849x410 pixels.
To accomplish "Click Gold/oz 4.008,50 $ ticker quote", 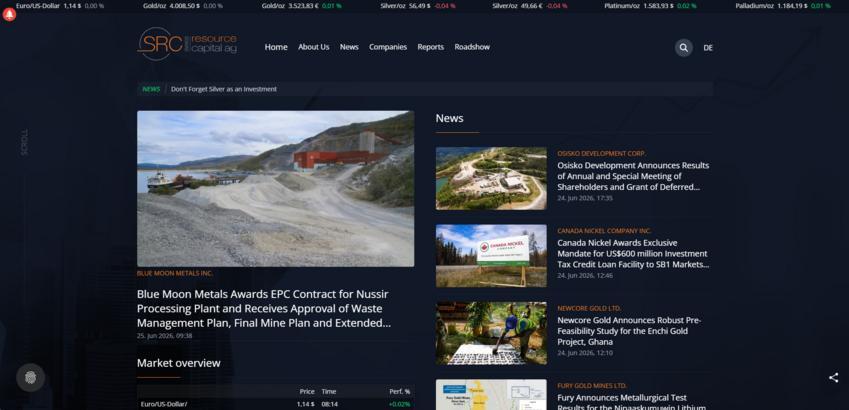I will pos(183,5).
